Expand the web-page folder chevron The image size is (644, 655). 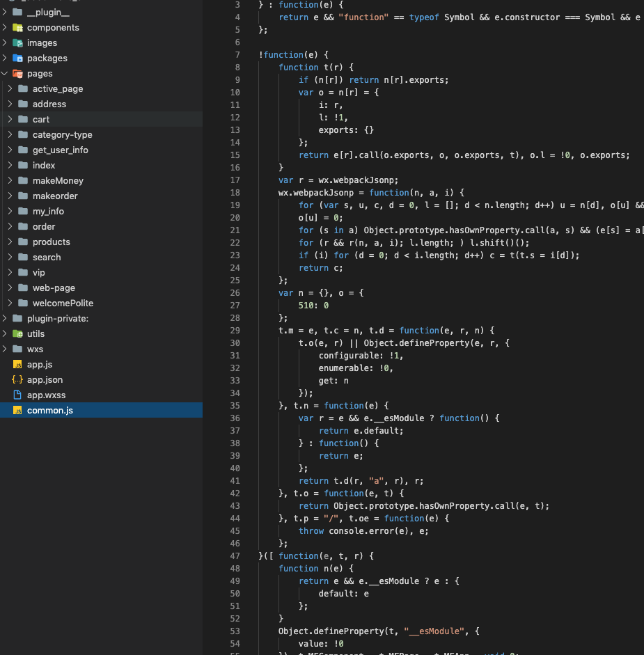click(10, 287)
